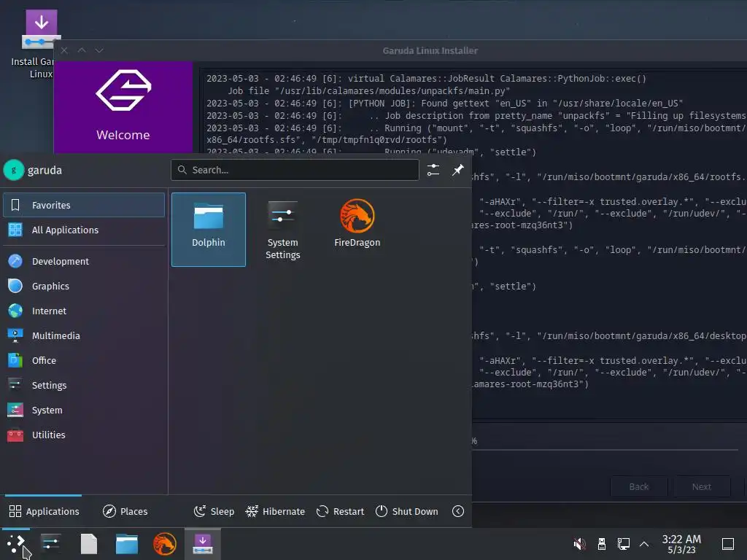Open Dolphin file manager from taskbar
This screenshot has width=747, height=560.
click(x=127, y=543)
